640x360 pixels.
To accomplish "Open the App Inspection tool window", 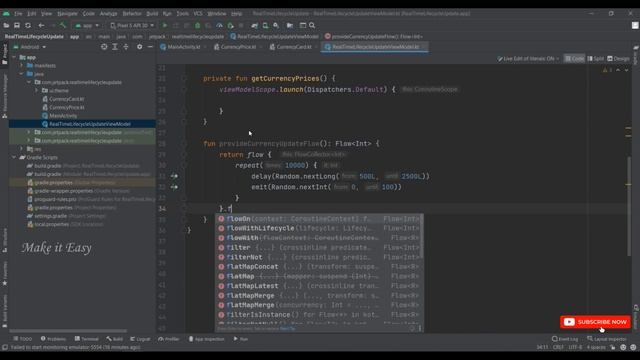I will (207, 339).
